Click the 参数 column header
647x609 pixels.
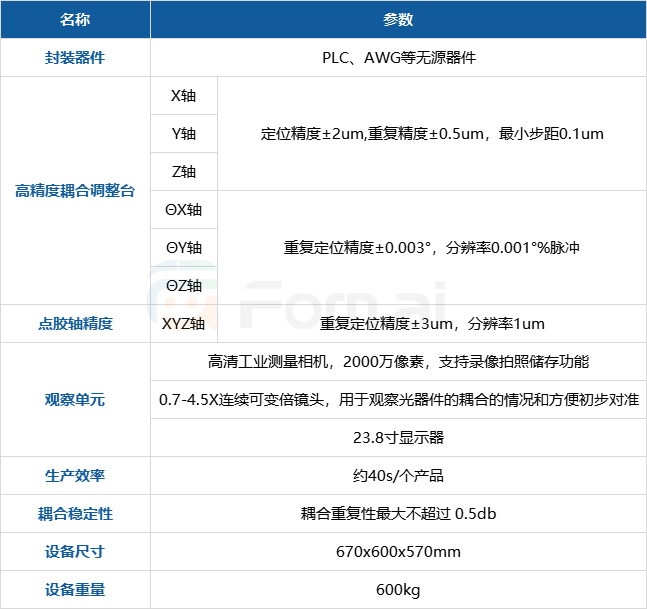(398, 19)
